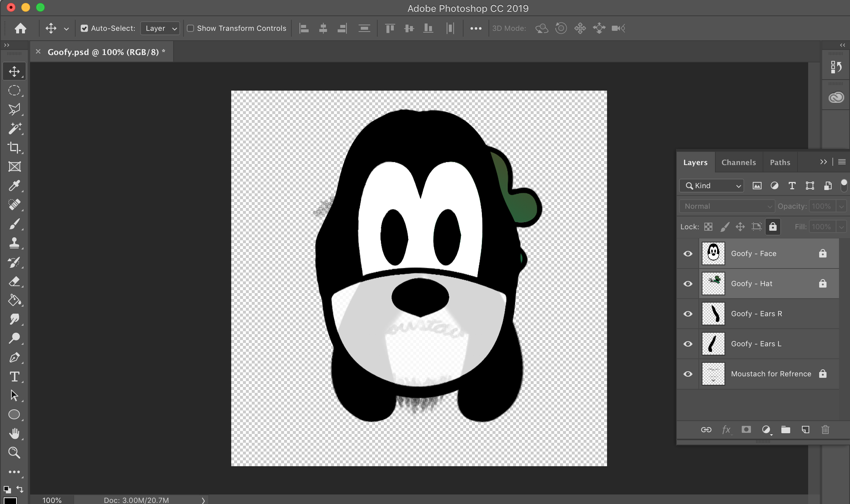Select the Hand tool
The height and width of the screenshot is (504, 850).
point(14,434)
